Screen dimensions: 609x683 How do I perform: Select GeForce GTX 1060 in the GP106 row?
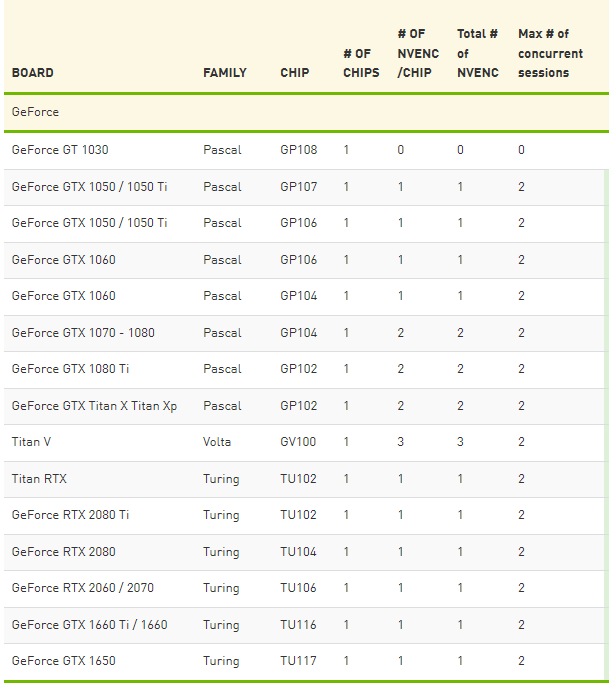tap(64, 260)
